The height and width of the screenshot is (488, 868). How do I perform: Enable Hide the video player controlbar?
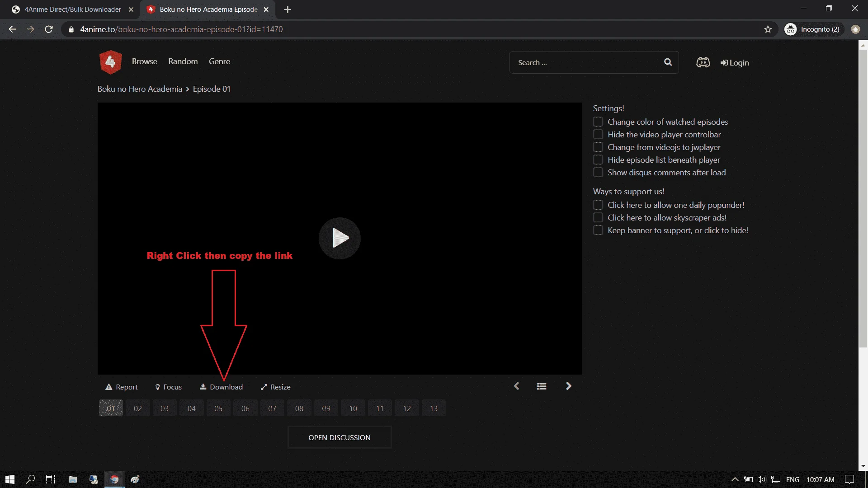click(x=598, y=135)
